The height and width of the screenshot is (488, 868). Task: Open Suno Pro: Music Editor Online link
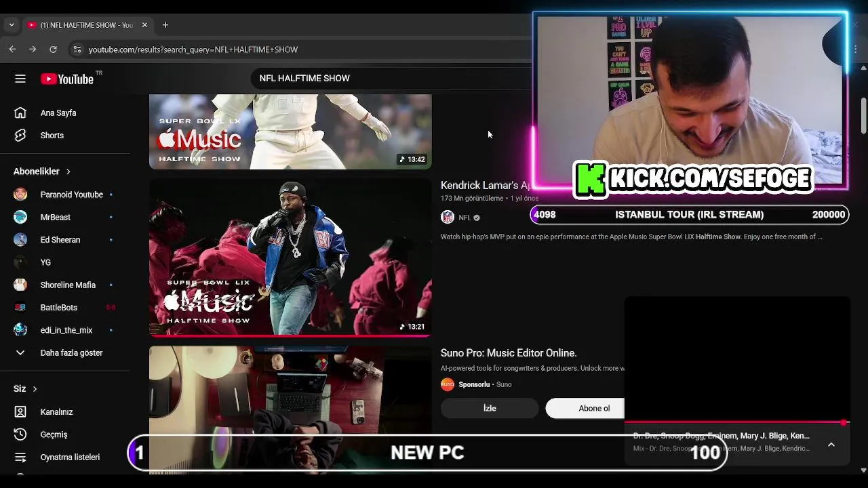tap(509, 352)
